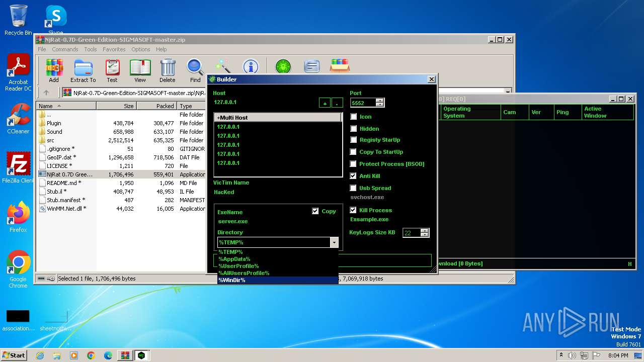Screen dimensions: 644x362
Task: Open the Favorites menu in WinRAR
Action: [x=114, y=49]
